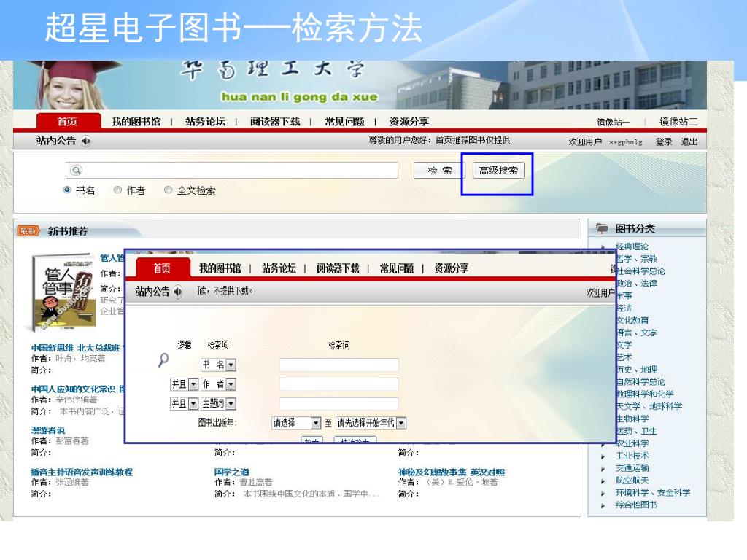Click the 高级搜索 button
This screenshot has width=747, height=560.
[x=498, y=171]
